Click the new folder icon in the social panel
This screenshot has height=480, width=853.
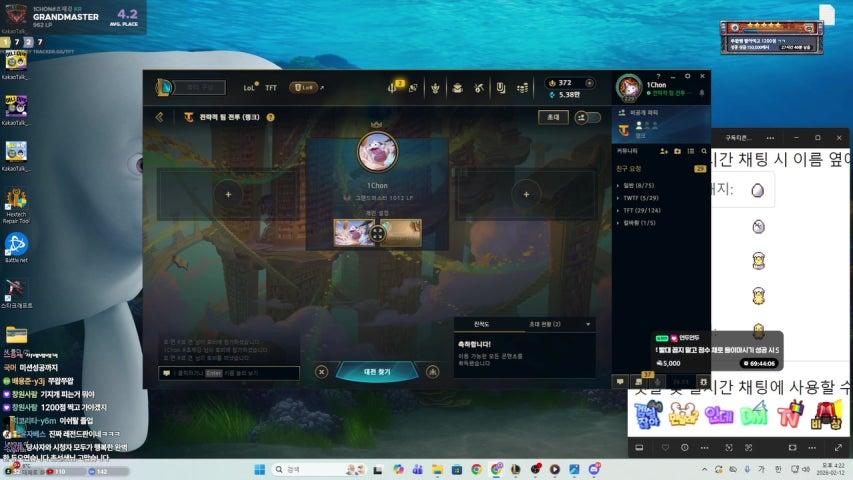(677, 151)
